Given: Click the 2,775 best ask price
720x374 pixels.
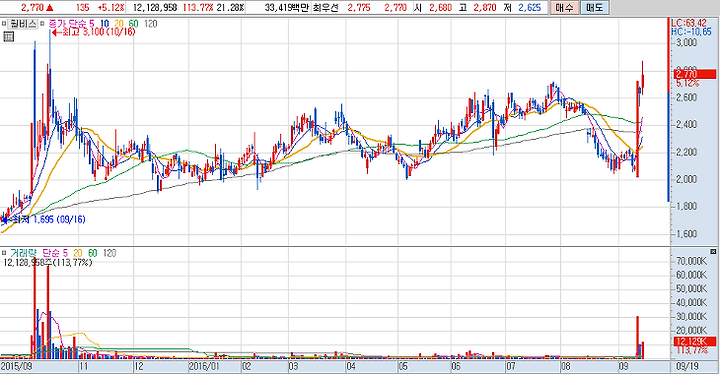Looking at the screenshot, I should [359, 7].
